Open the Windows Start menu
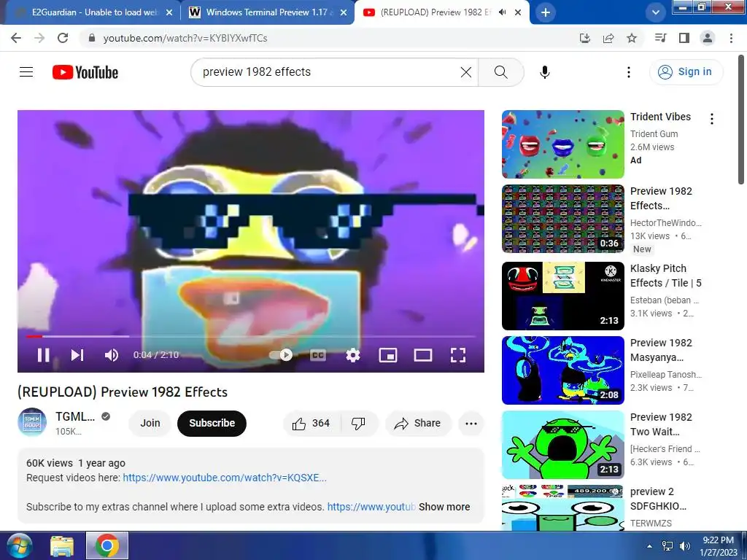This screenshot has height=560, width=747. 19,545
